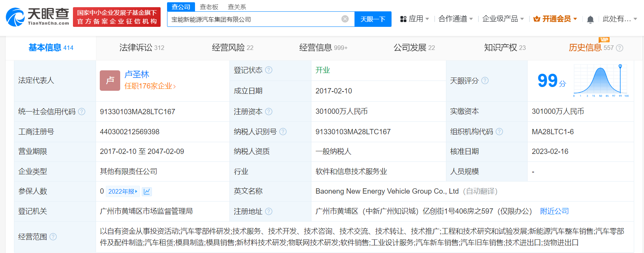Expand the 开通会员 menu
This screenshot has height=253, width=644.
[555, 19]
